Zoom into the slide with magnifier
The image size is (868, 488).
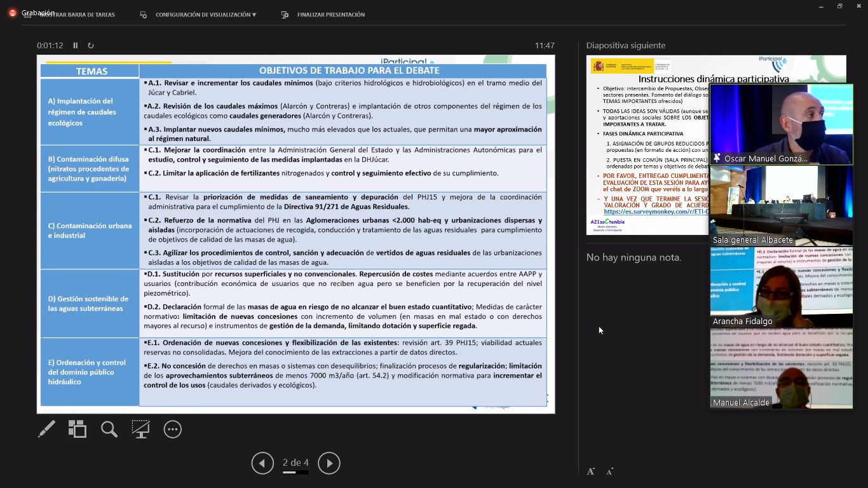click(109, 430)
